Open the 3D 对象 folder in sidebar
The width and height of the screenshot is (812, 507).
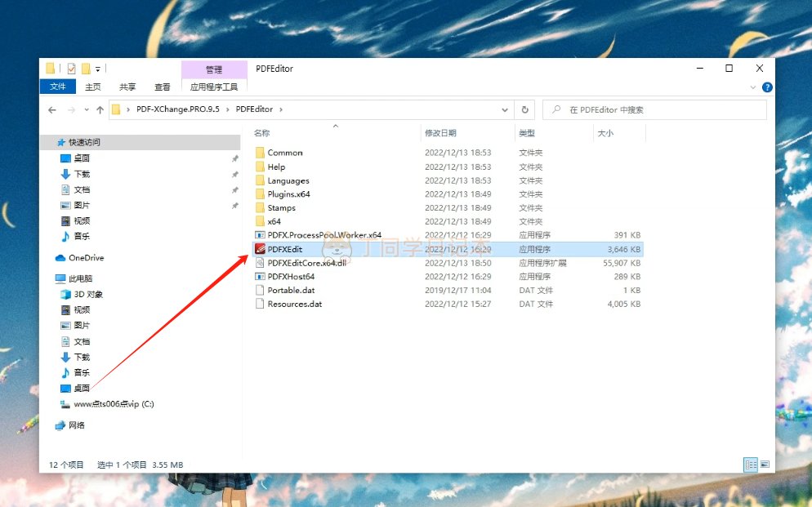(x=88, y=294)
